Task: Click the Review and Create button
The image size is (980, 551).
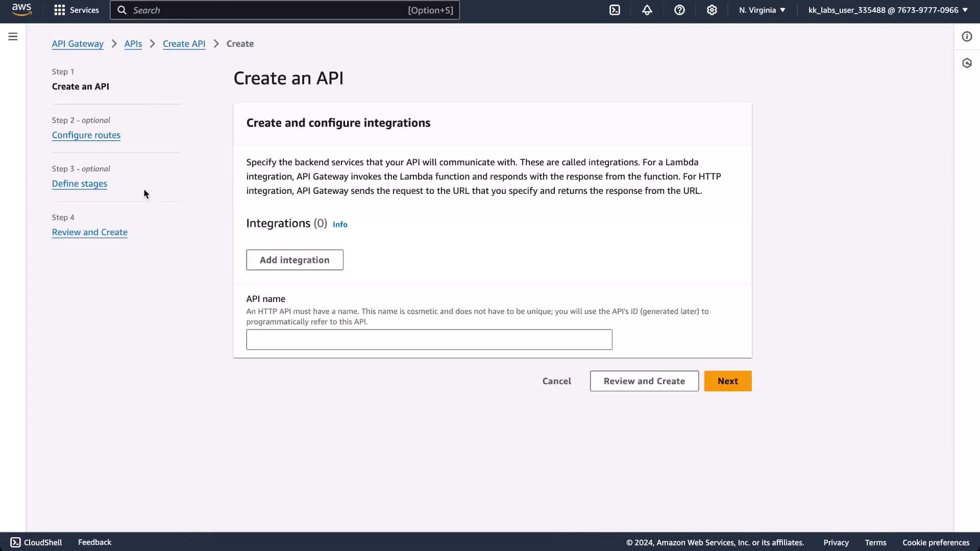Action: coord(644,381)
